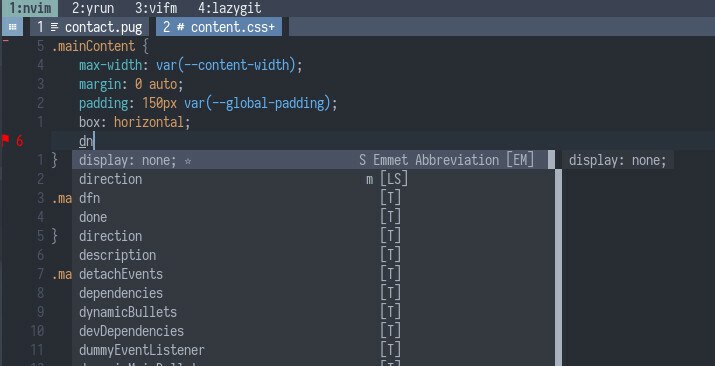Switch to the 4:lazygit tmux window
Screen dimensions: 715x366
(229, 8)
